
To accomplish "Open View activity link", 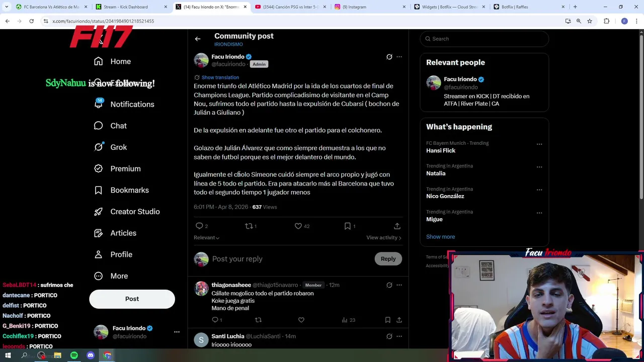I will [384, 238].
